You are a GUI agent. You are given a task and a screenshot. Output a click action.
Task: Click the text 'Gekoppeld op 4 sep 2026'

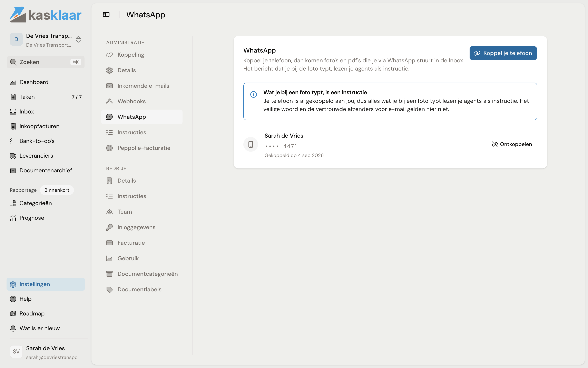pyautogui.click(x=294, y=155)
